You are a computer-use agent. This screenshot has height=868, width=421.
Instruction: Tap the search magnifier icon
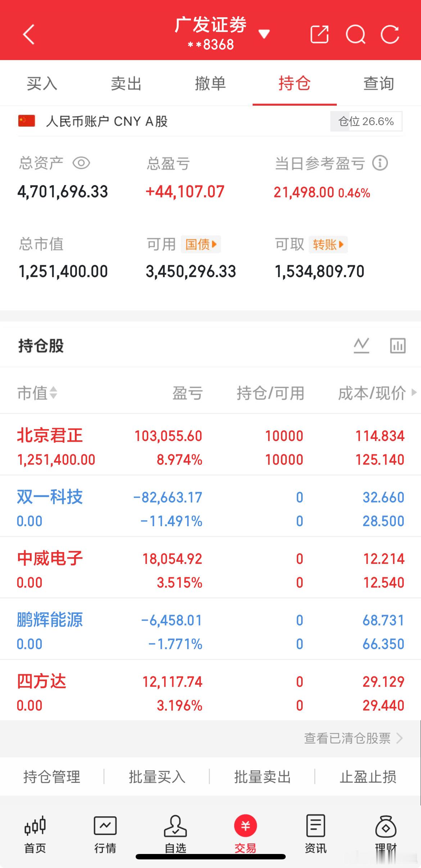point(356,35)
